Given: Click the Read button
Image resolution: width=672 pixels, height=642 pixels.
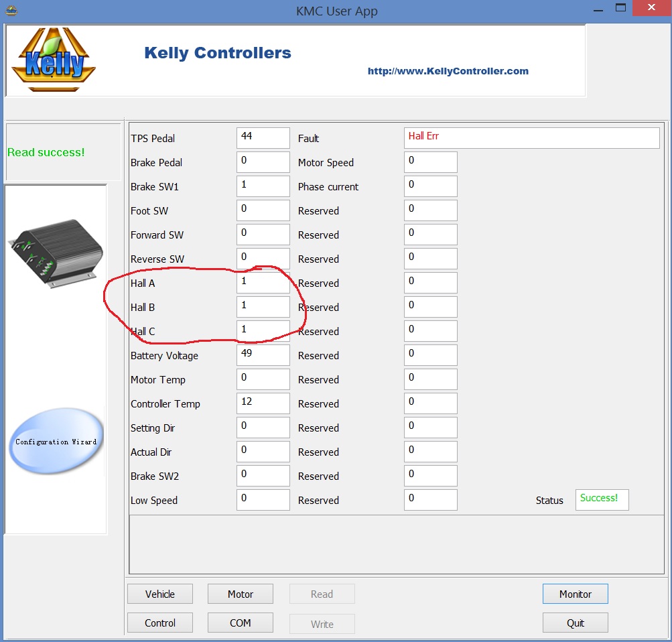Looking at the screenshot, I should point(322,594).
